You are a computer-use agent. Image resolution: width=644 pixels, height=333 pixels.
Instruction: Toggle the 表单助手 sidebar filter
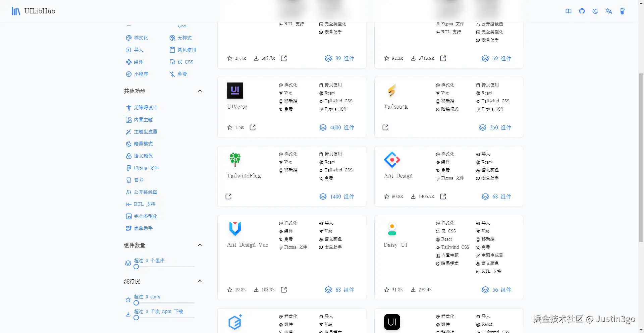click(x=139, y=228)
